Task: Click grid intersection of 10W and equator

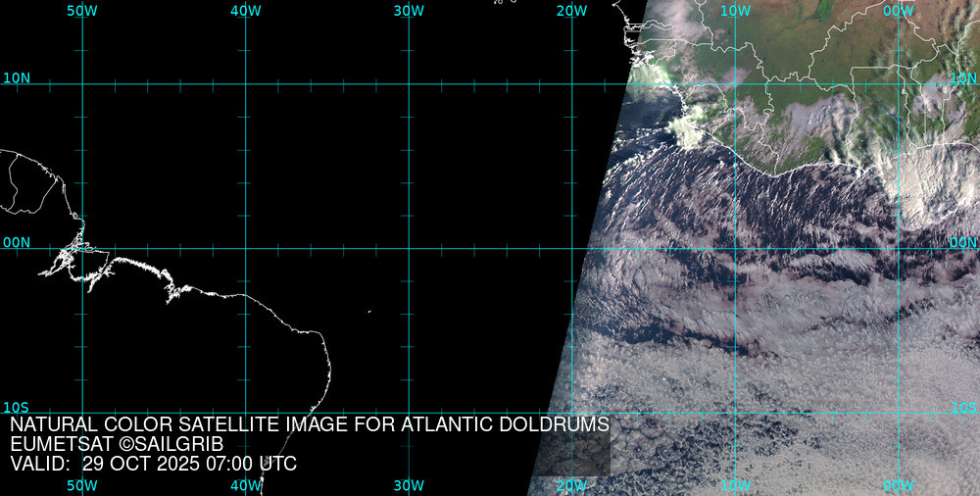Action: 735,248
